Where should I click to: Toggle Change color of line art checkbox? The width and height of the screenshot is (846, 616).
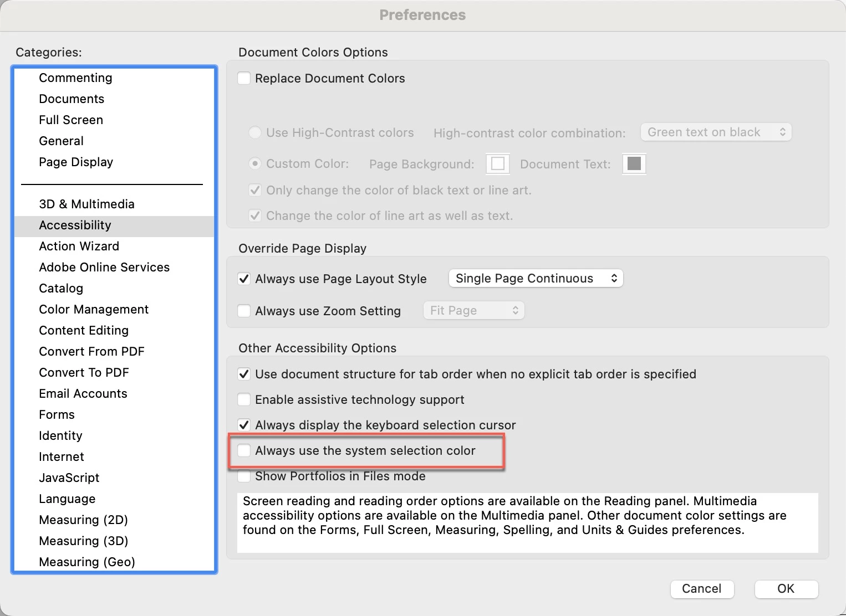[255, 215]
